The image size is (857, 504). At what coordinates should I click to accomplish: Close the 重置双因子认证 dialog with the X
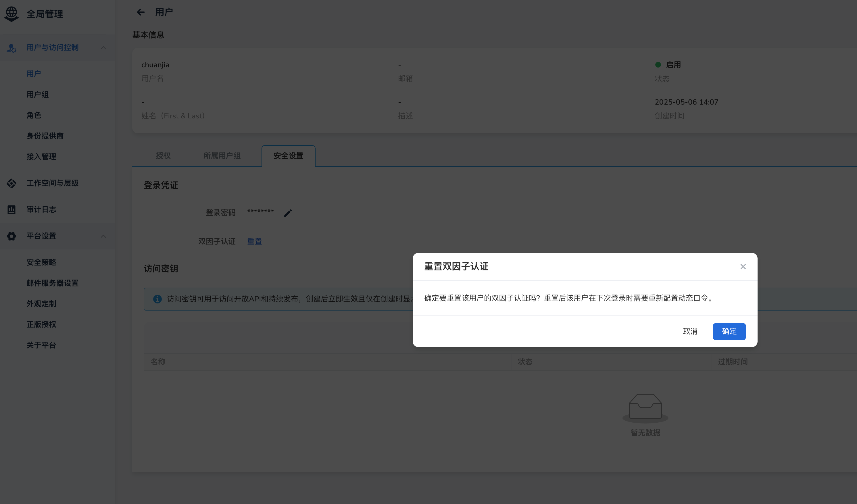(743, 267)
